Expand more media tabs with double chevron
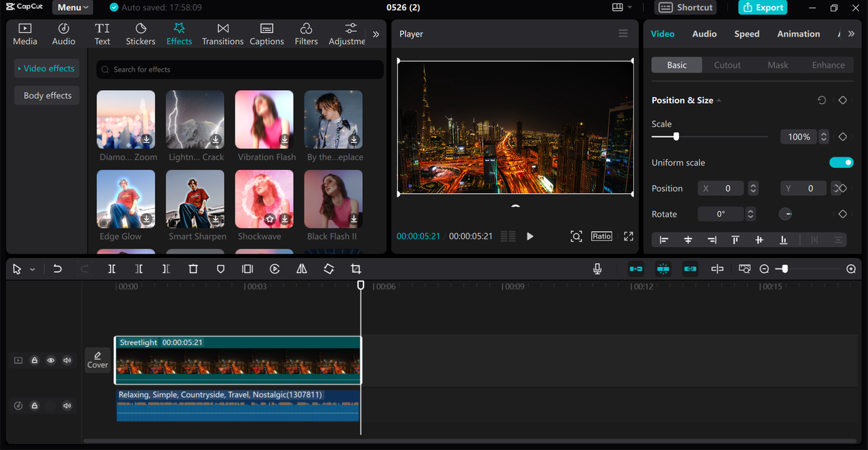This screenshot has width=868, height=450. point(376,34)
